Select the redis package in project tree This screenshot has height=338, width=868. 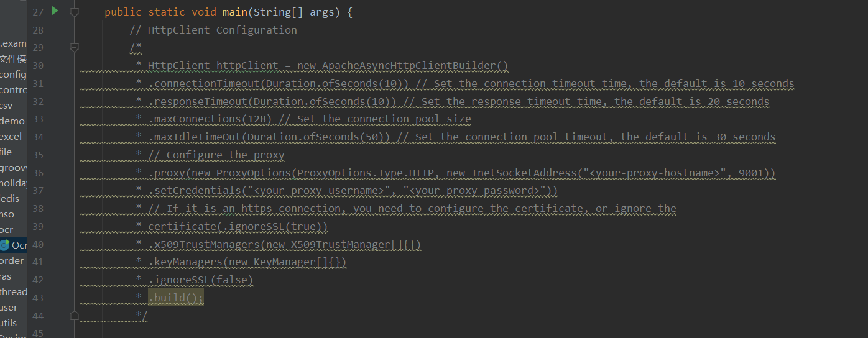(x=11, y=199)
